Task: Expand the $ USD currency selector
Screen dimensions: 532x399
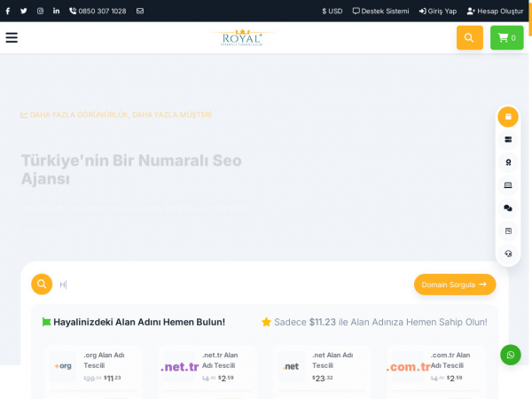Action: coord(332,11)
